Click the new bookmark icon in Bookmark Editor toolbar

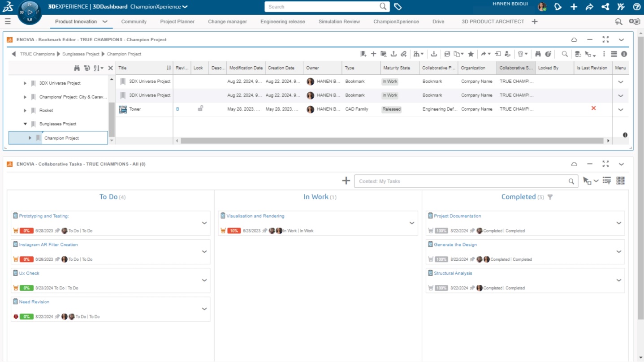point(363,54)
